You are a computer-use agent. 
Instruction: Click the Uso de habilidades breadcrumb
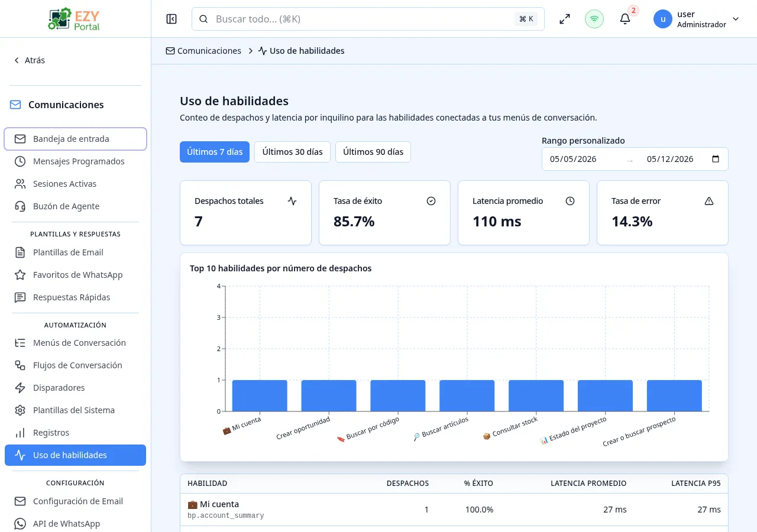point(301,51)
